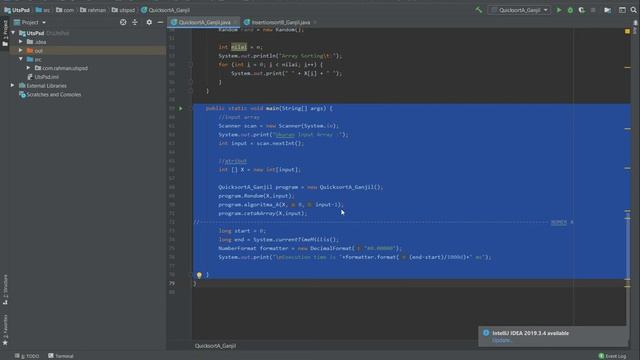
Task: Open the TODO tool window tab
Action: 27,356
